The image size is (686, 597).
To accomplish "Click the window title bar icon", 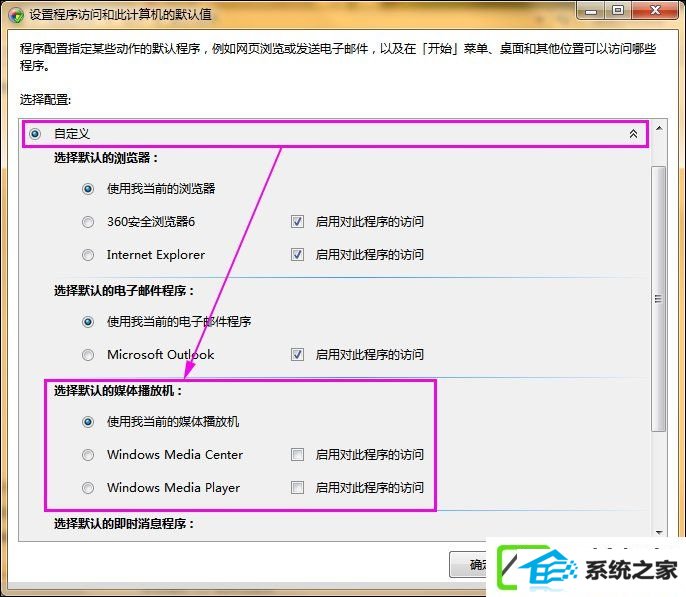I will click(16, 15).
